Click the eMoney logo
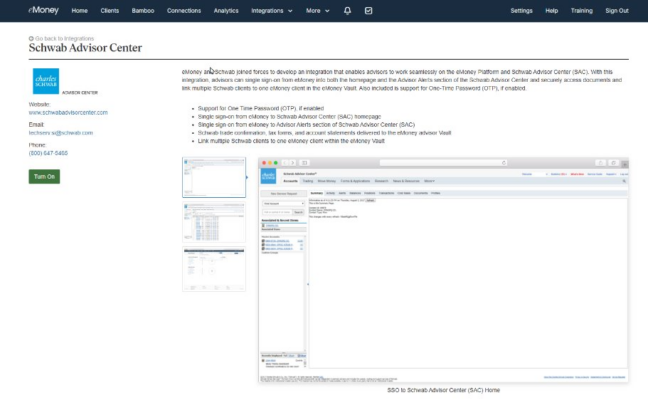This screenshot has width=648, height=410. pos(43,10)
